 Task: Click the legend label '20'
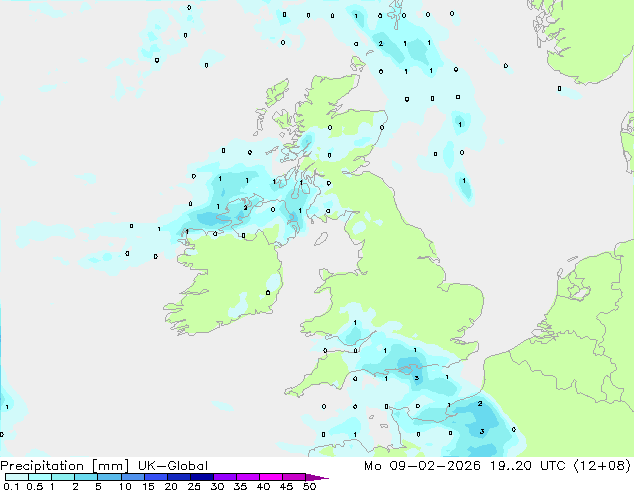click(x=171, y=486)
